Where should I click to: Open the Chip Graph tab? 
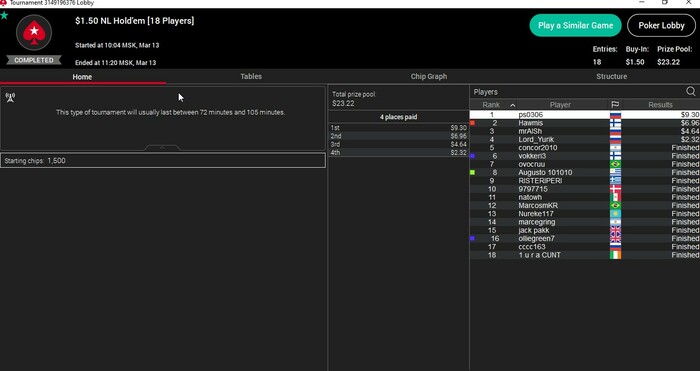tap(429, 76)
